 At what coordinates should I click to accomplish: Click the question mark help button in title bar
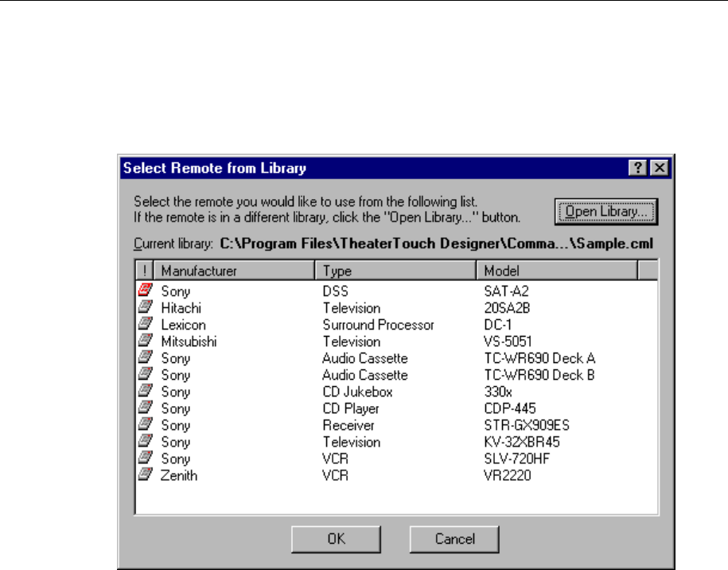tap(638, 168)
